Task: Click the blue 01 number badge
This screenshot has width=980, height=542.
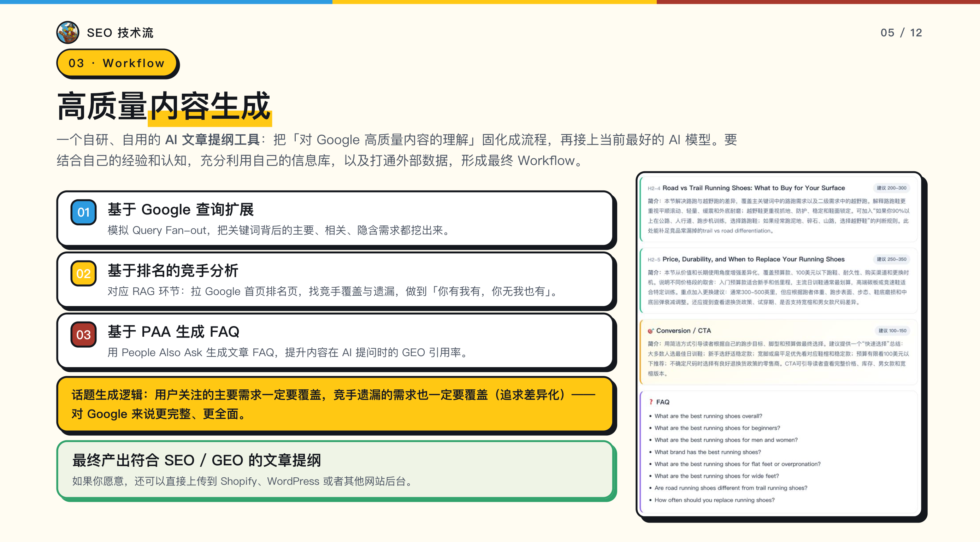Action: tap(83, 212)
